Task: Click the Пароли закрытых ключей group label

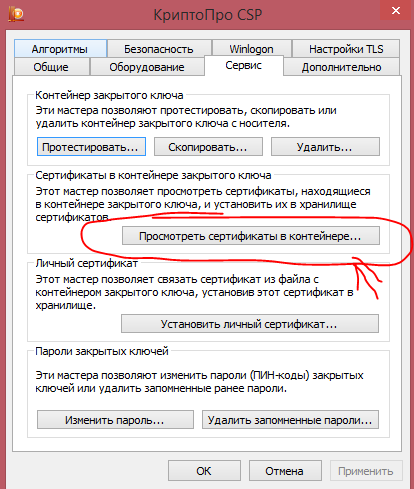Action: (102, 351)
